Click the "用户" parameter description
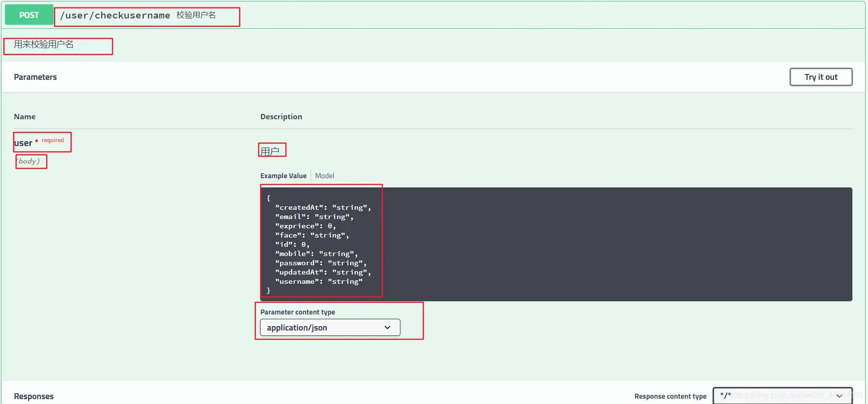This screenshot has width=868, height=404. coord(270,151)
